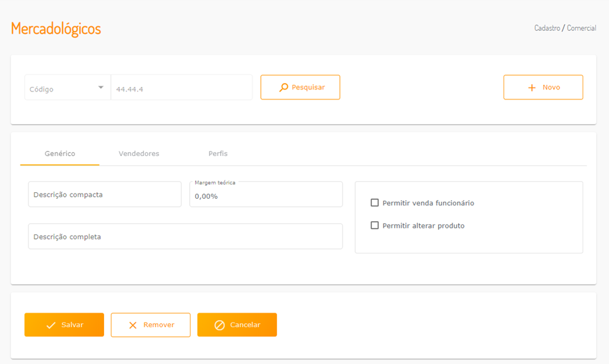609x364 pixels.
Task: Click the X icon in Remover
Action: coord(133,325)
